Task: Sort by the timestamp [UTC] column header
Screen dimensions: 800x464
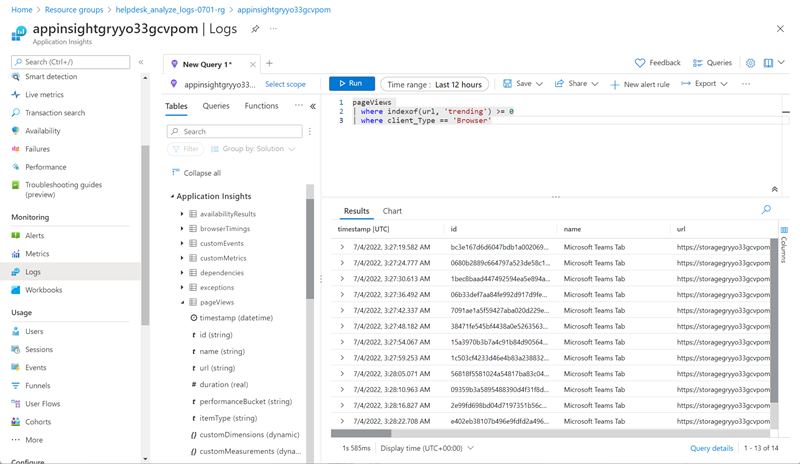Action: tap(363, 229)
